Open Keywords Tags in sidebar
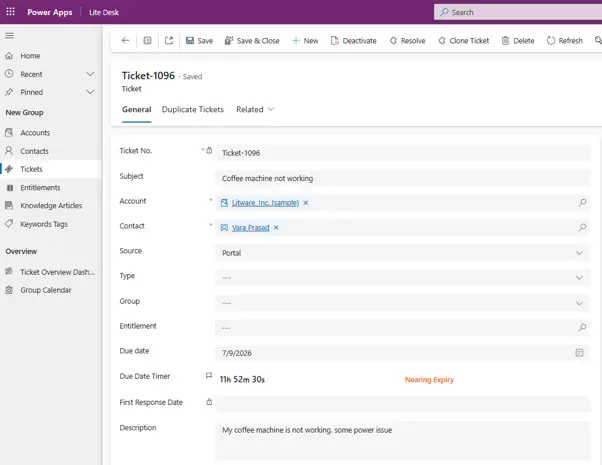This screenshot has width=602, height=465. [51, 224]
